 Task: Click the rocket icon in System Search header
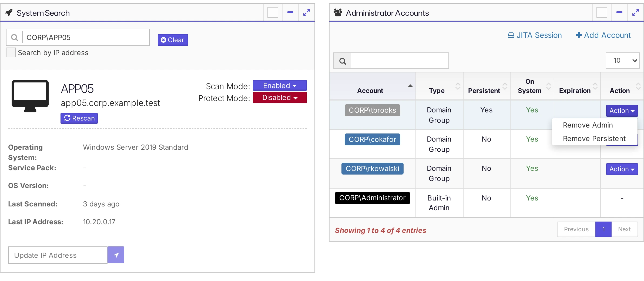9,13
